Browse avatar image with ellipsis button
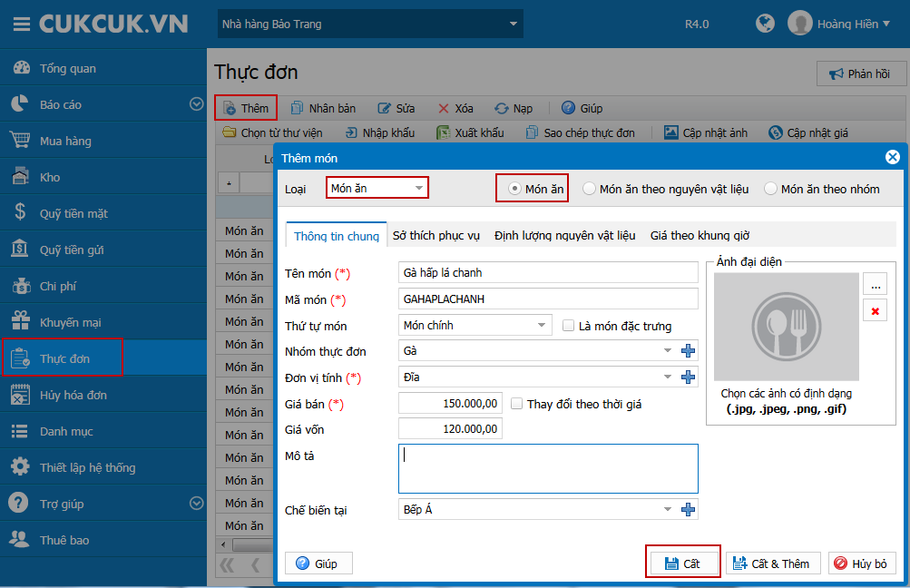Viewport: 910px width, 588px height. pyautogui.click(x=876, y=284)
